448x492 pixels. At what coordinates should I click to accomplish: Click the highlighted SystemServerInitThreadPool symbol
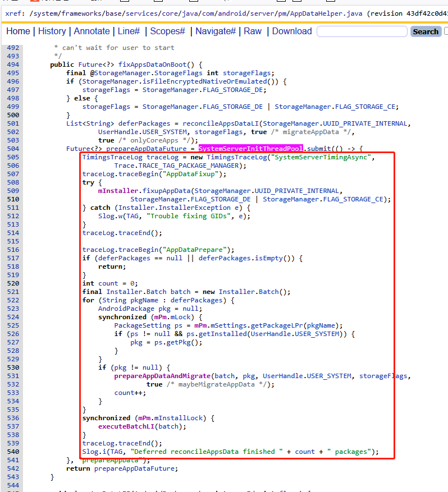click(x=250, y=149)
